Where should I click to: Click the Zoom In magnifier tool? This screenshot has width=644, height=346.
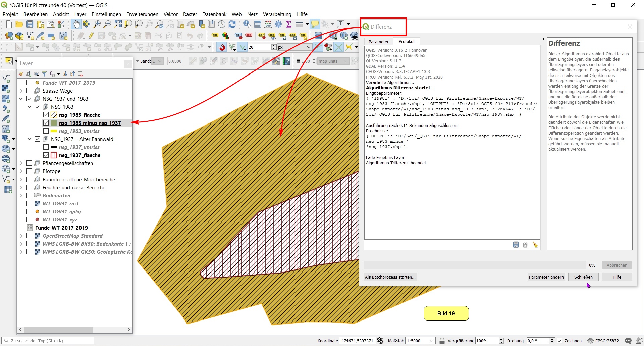(x=97, y=24)
